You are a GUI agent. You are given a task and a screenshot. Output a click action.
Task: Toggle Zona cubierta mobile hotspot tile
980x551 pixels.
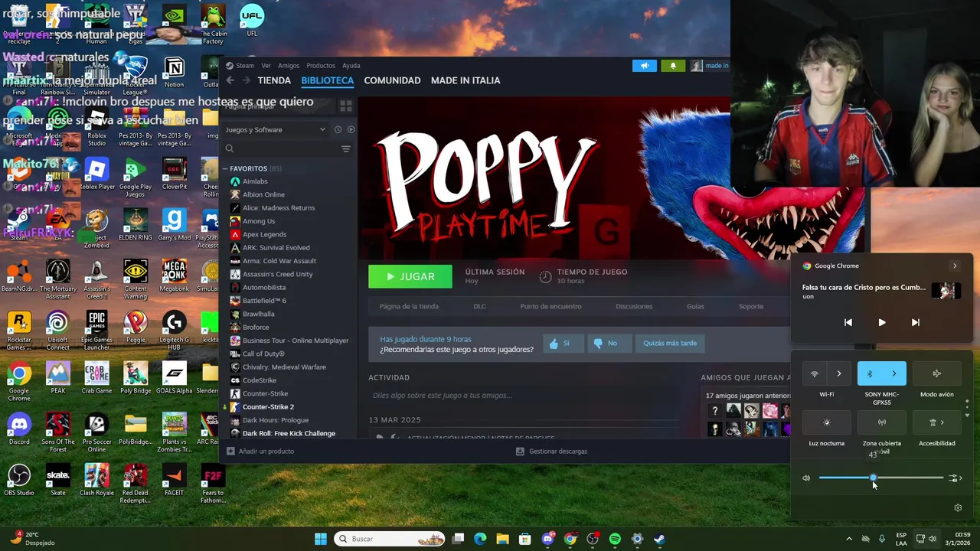point(882,422)
